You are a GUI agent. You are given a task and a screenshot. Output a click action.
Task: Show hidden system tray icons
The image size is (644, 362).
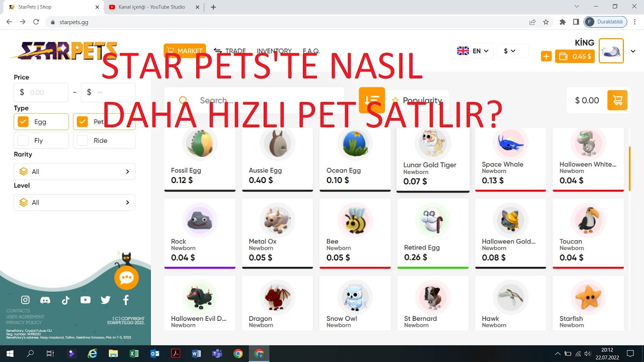557,353
